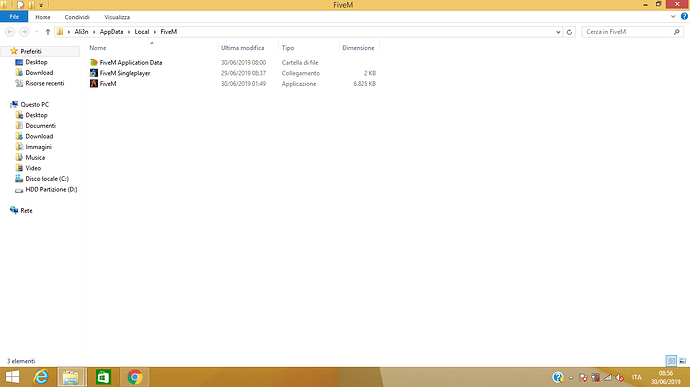The height and width of the screenshot is (387, 690).
Task: Open Download under Preferiti
Action: click(39, 73)
